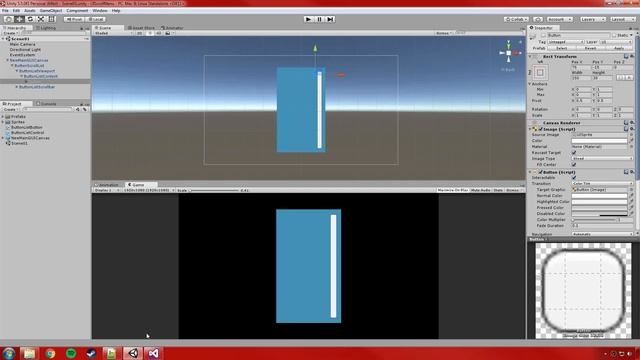Toggle Button (Script) component enabled checkbox

(540, 172)
